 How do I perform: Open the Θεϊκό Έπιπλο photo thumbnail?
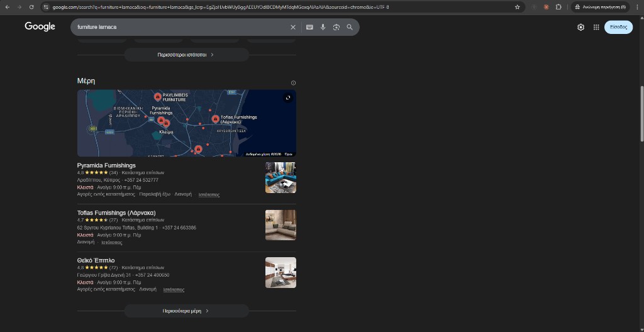280,272
